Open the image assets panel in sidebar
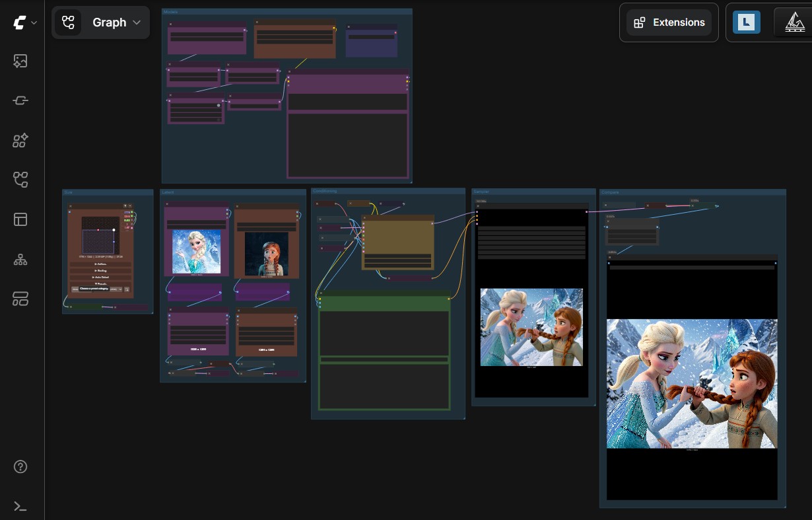 tap(20, 61)
